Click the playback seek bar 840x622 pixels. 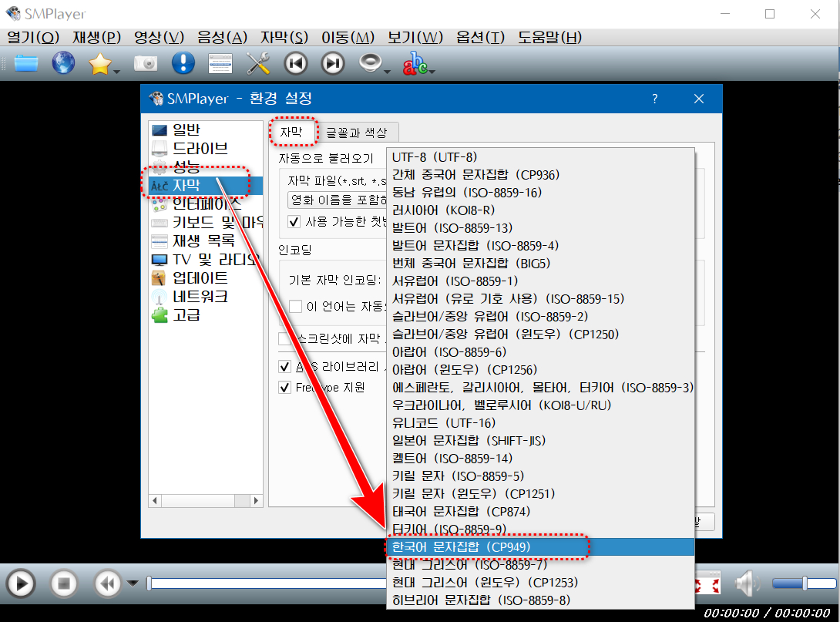[x=267, y=583]
